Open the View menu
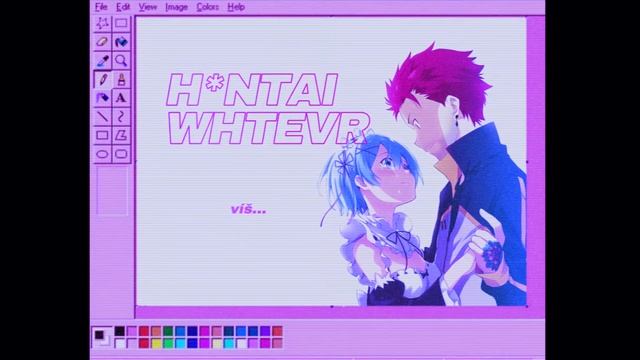This screenshot has height=360, width=640. [147, 7]
